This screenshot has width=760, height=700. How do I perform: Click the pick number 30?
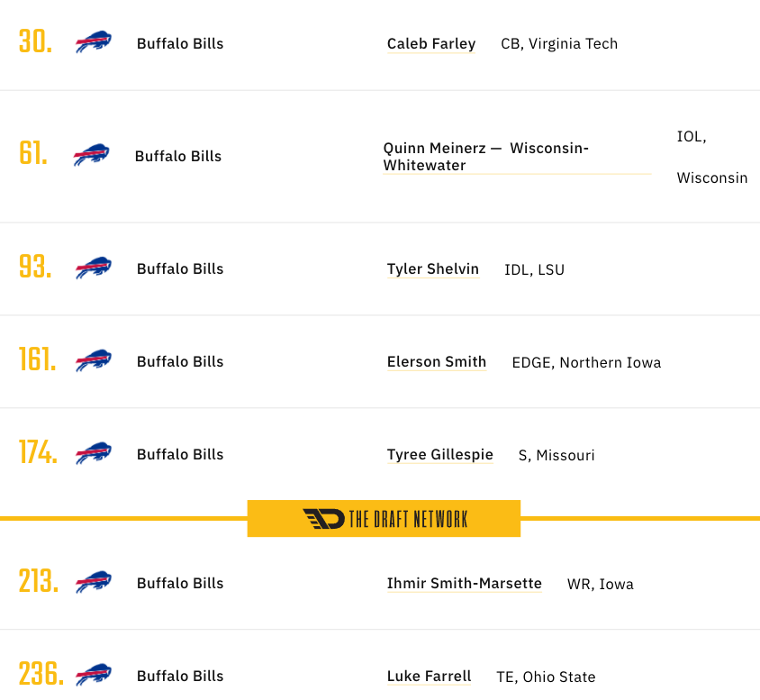[x=35, y=41]
